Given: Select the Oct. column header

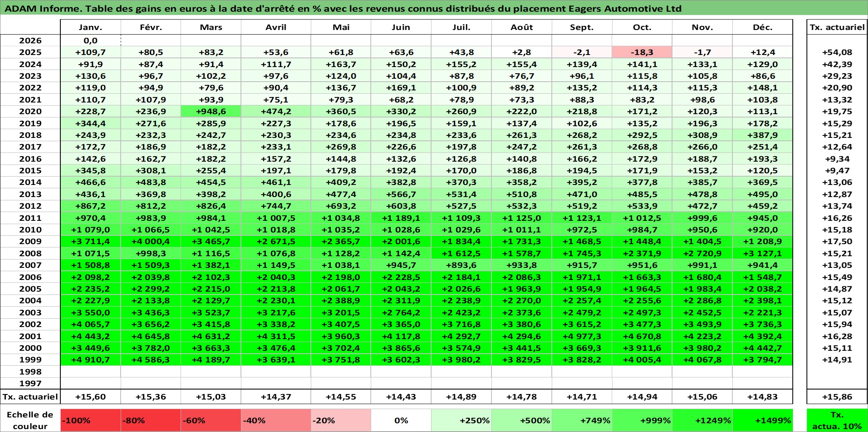Looking at the screenshot, I should click(x=642, y=27).
